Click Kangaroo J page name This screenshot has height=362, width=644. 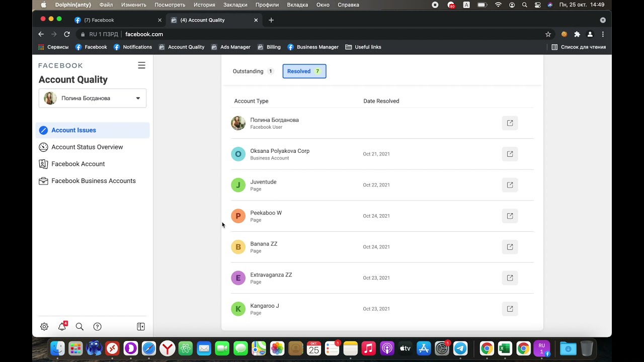tap(265, 306)
